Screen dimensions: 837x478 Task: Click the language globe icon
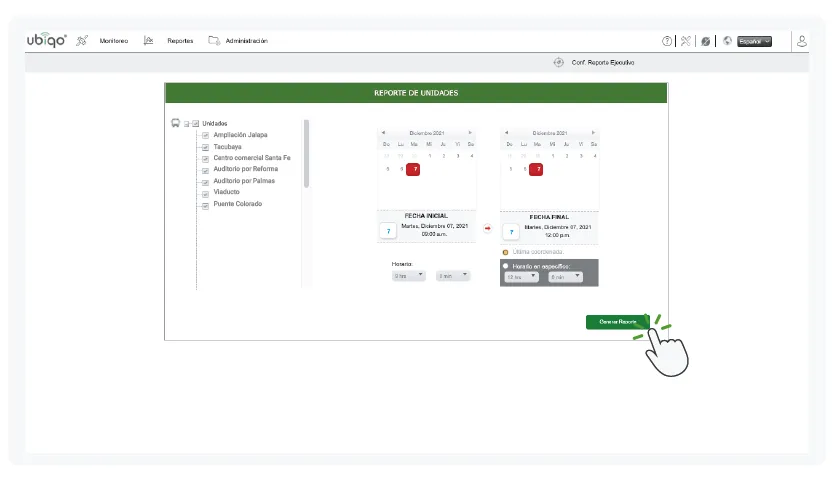click(727, 41)
